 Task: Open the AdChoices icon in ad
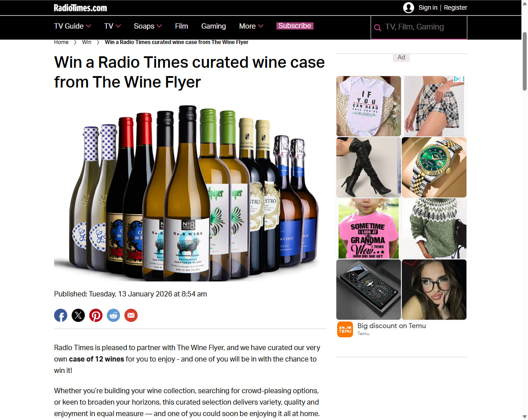click(x=456, y=79)
